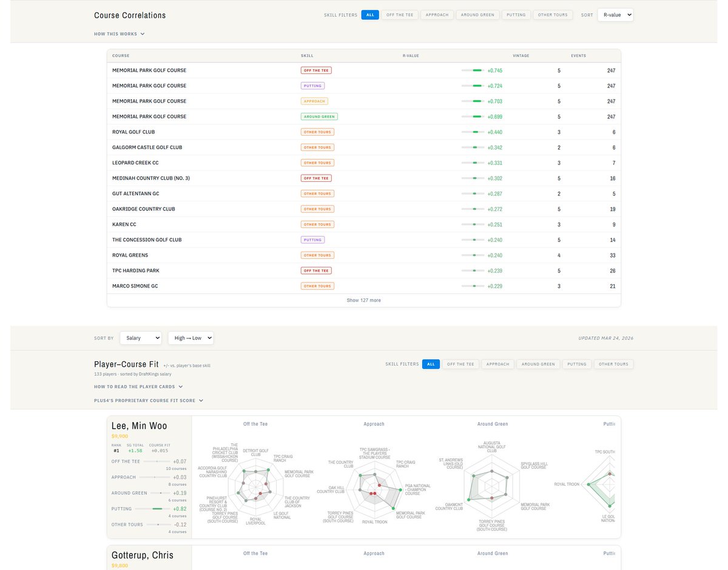Select the Marco Simone GC row

[364, 286]
